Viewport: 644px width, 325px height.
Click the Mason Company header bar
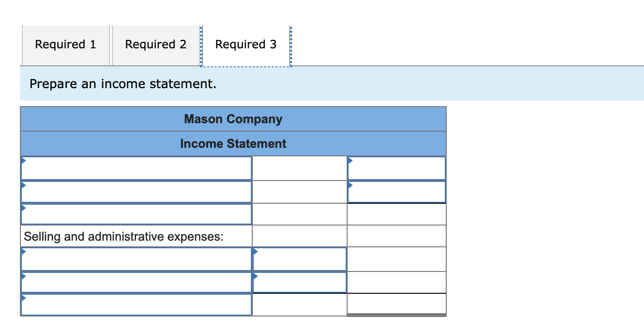click(x=233, y=119)
